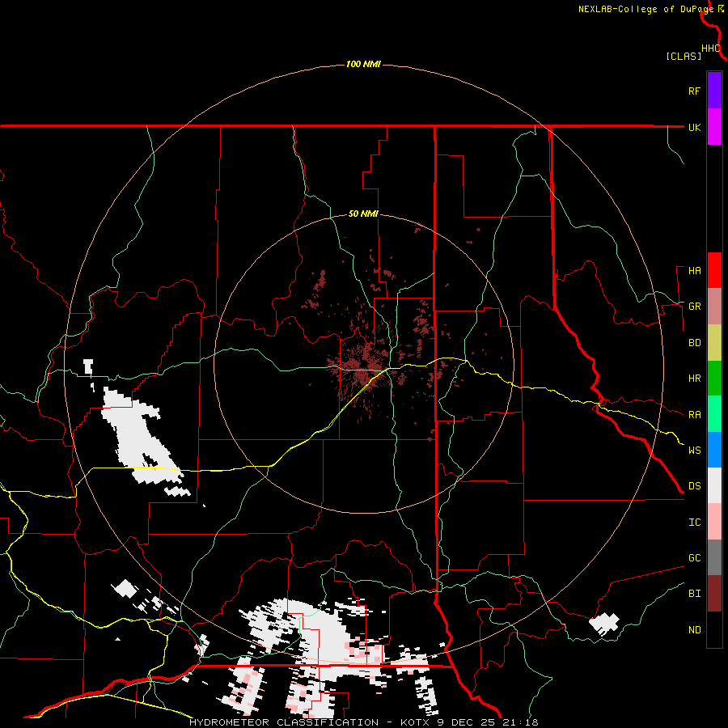Click the [CLAS] units label
The image size is (728, 728).
click(x=684, y=56)
